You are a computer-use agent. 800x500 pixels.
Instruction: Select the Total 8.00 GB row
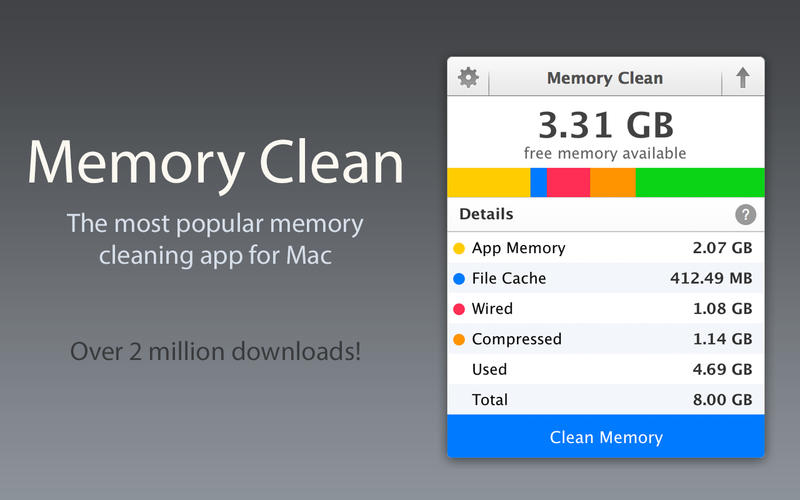[x=605, y=399]
